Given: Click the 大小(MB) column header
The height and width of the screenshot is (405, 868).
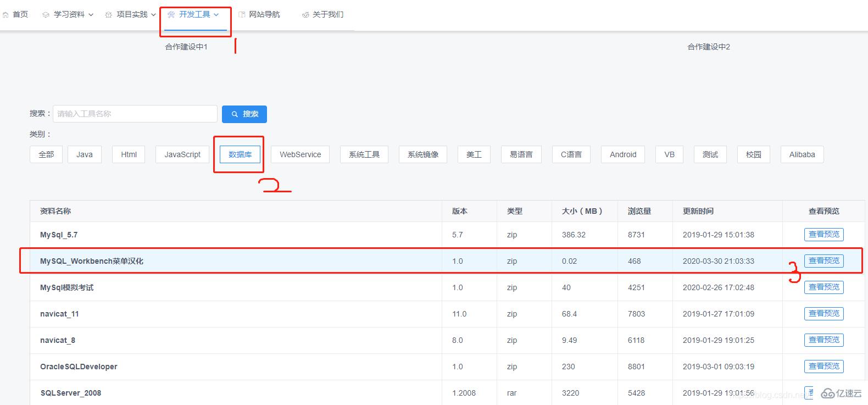Looking at the screenshot, I should tap(582, 211).
